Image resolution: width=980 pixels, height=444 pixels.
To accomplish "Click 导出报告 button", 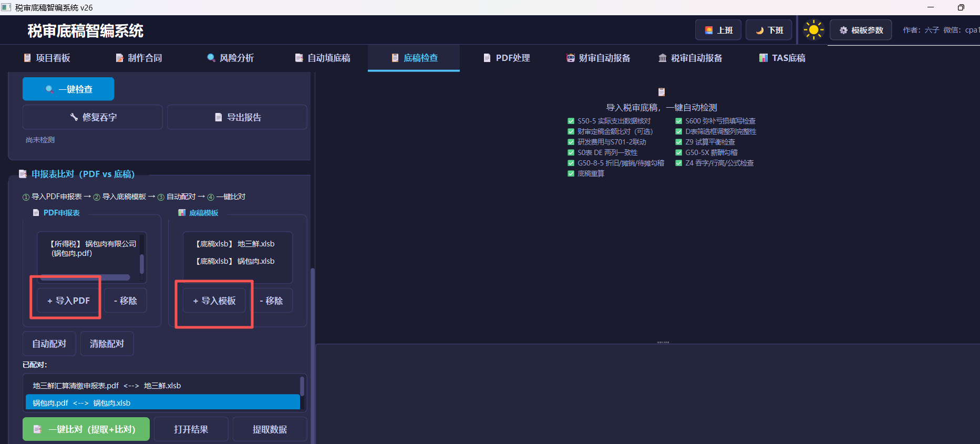I will coord(237,117).
